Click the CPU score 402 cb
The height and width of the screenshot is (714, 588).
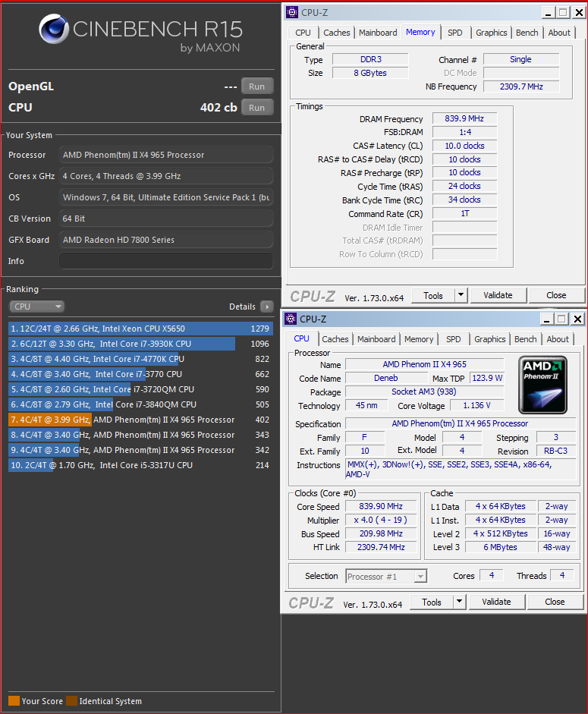(219, 108)
